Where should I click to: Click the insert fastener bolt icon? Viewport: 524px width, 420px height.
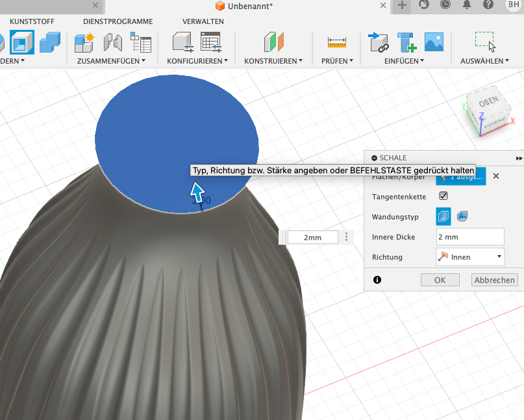click(406, 43)
